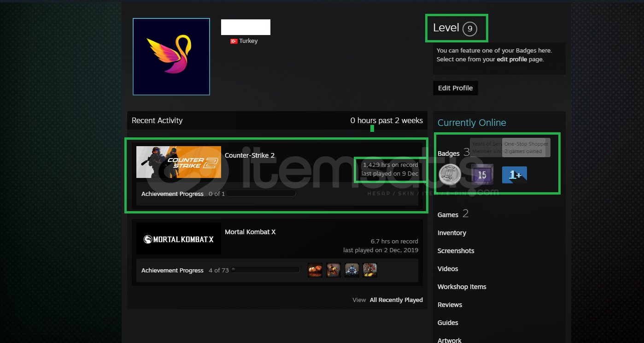Screen dimensions: 644x343
Task: Open the Guides section
Action: pyautogui.click(x=448, y=323)
